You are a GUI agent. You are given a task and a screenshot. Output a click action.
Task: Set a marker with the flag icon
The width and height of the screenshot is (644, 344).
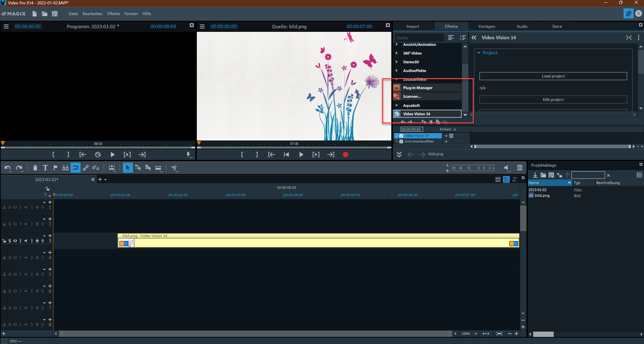(x=55, y=168)
